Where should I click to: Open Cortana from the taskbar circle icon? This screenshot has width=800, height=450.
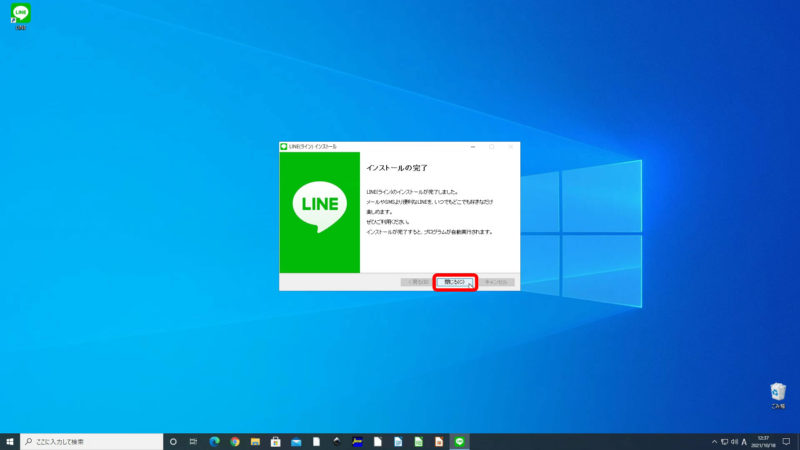pyautogui.click(x=173, y=441)
